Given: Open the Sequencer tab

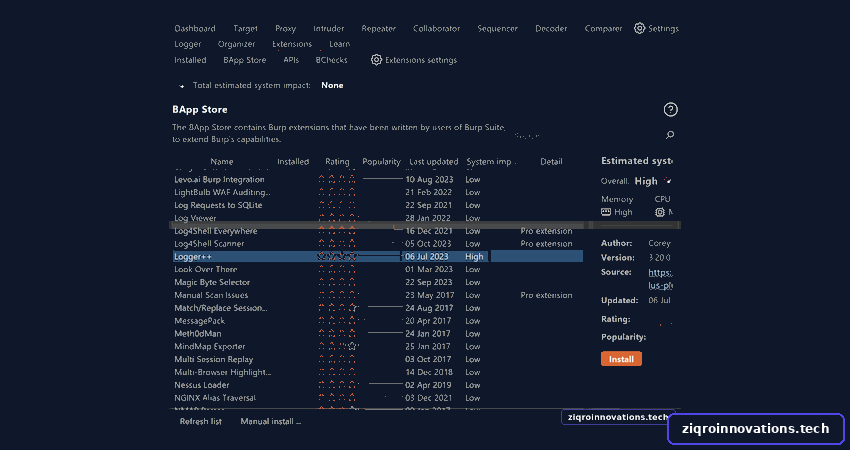Looking at the screenshot, I should (497, 28).
